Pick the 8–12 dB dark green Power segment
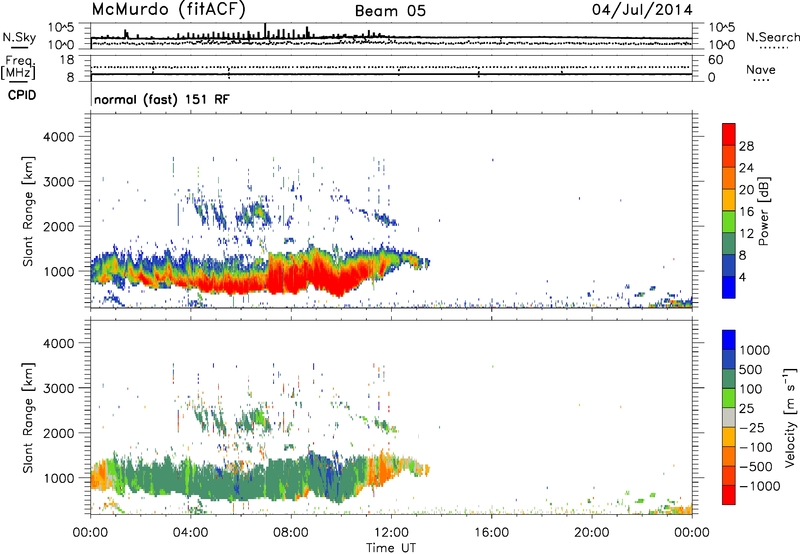Screen dimensions: 800x554 [729, 243]
